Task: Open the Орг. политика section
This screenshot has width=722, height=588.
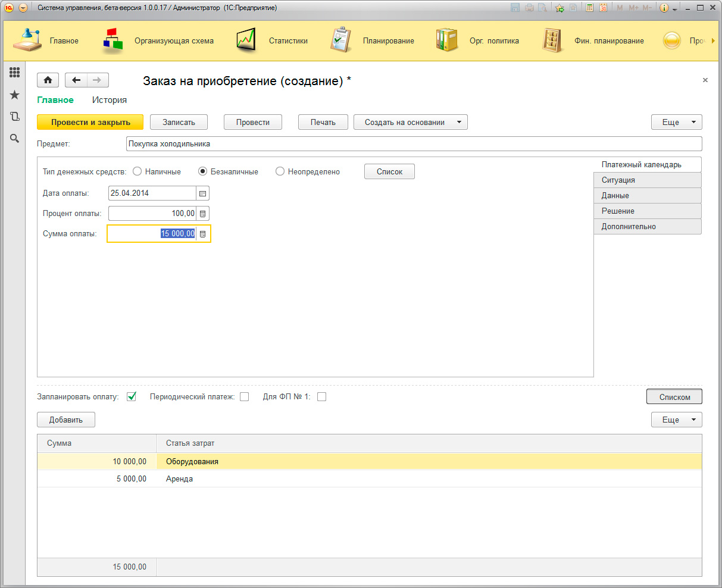Action: click(477, 40)
